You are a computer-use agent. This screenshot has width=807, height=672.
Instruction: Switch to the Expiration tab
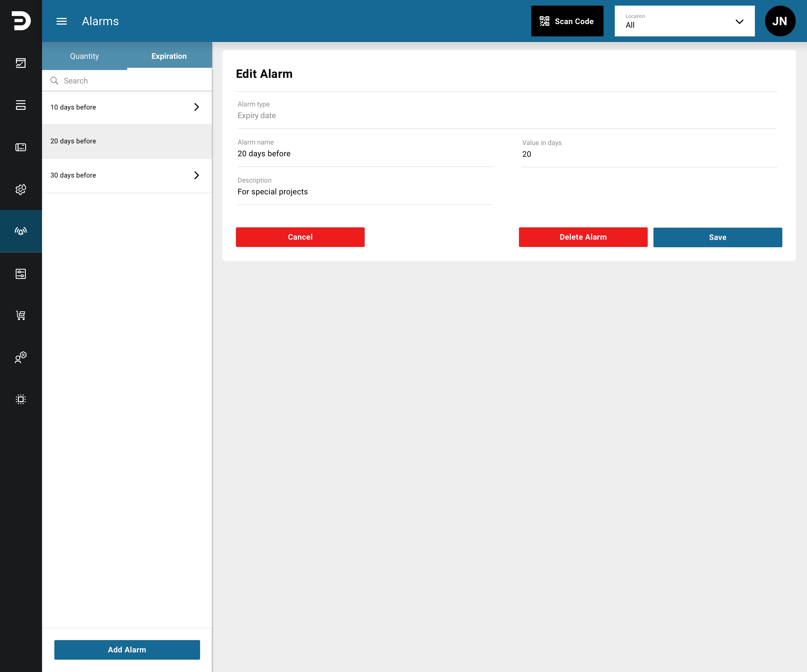[169, 56]
